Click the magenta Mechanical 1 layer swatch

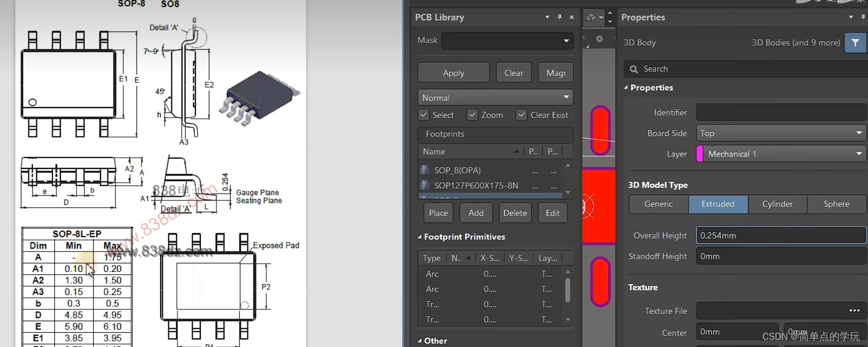(x=700, y=154)
